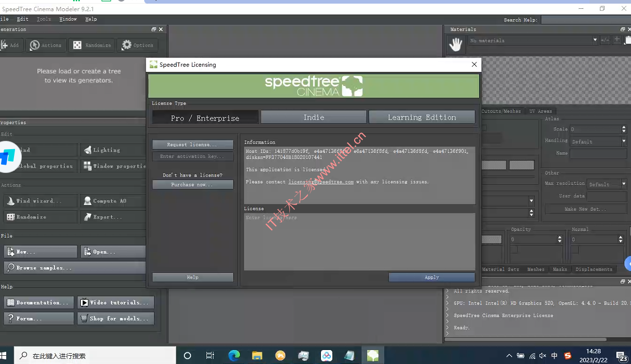Click the License text entry box

pos(359,242)
